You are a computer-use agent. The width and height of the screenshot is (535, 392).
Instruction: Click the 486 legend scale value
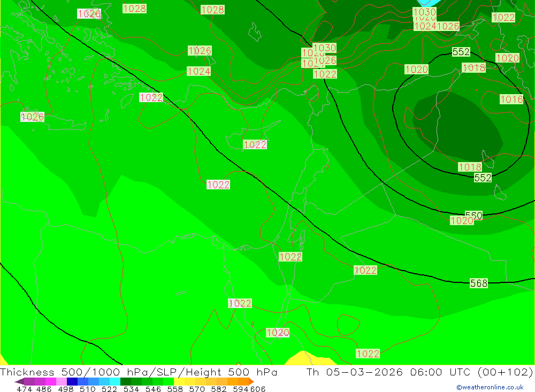click(44, 389)
